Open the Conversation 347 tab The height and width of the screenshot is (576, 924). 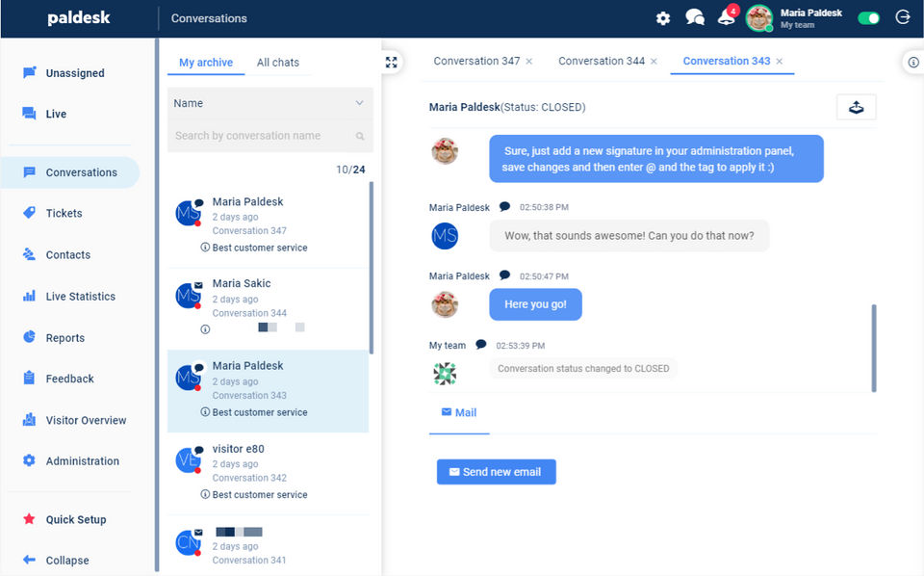(476, 62)
